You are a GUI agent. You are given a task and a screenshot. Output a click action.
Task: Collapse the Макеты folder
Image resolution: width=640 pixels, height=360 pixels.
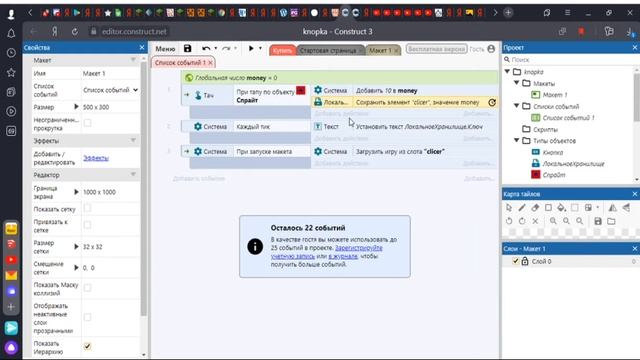(517, 83)
